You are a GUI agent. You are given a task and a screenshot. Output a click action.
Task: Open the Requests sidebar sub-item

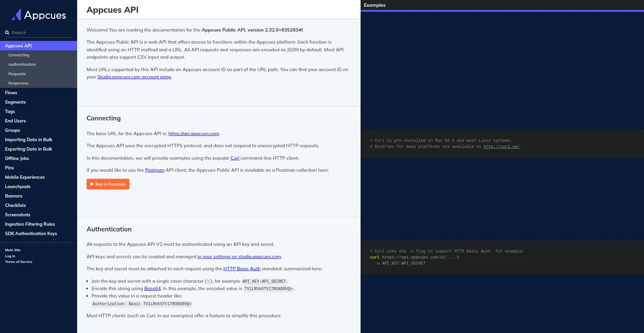(x=17, y=74)
